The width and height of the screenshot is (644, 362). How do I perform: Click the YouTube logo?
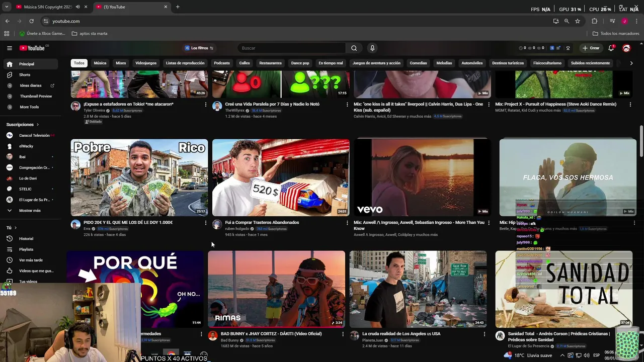point(33,48)
